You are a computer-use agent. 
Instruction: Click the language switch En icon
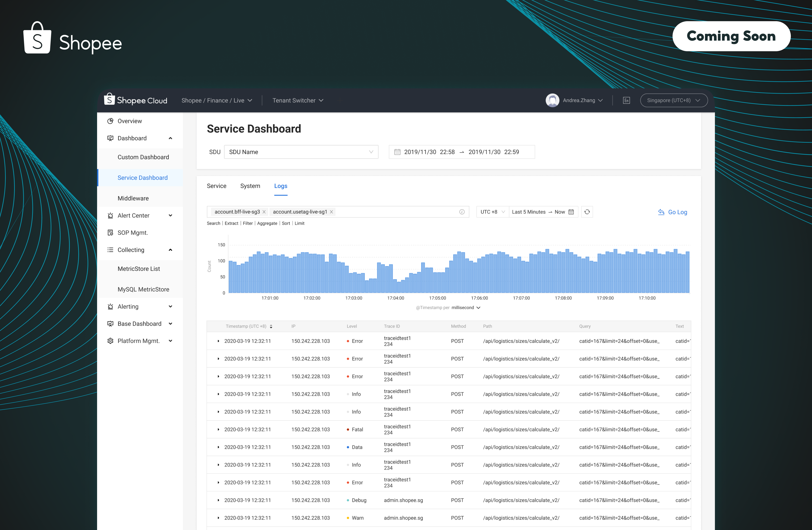(x=626, y=100)
